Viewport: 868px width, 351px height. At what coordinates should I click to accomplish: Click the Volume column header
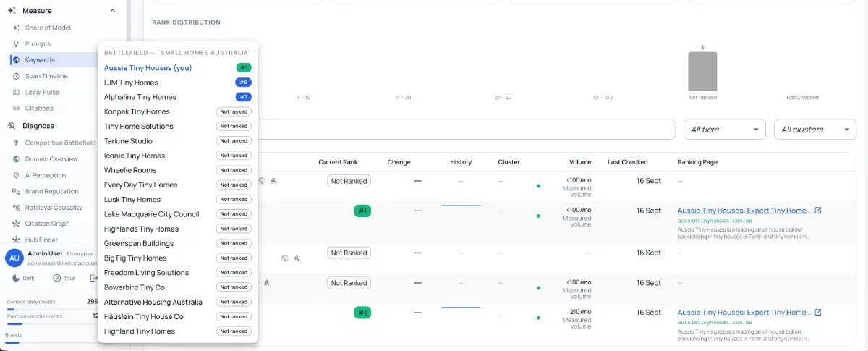coord(580,162)
